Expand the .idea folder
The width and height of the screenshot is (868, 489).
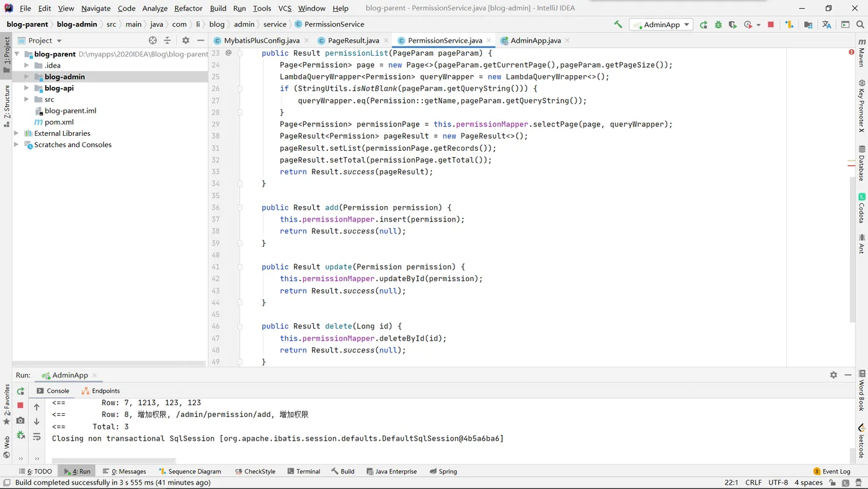(27, 65)
